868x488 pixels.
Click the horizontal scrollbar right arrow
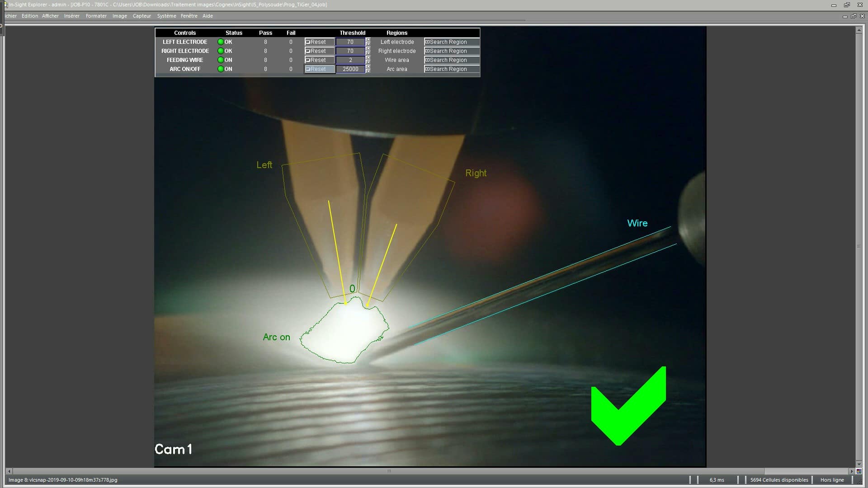click(x=852, y=471)
